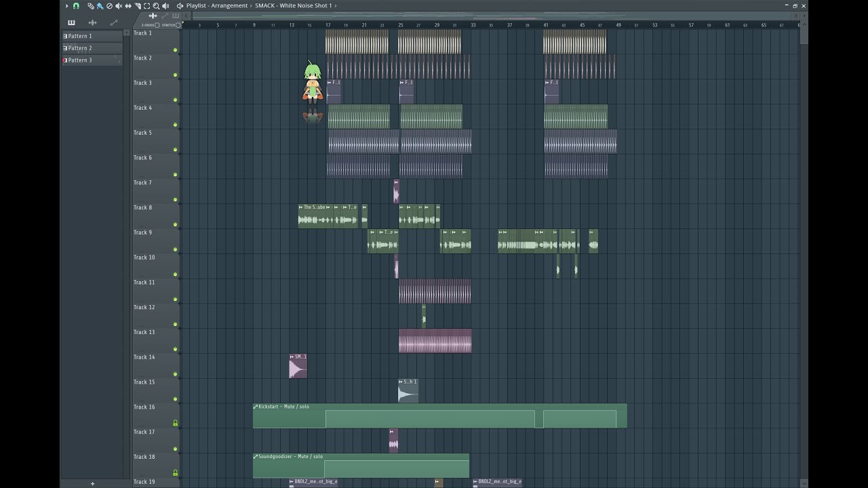Click piano icon above STRETCH toggle
This screenshot has width=868, height=488.
click(x=176, y=16)
